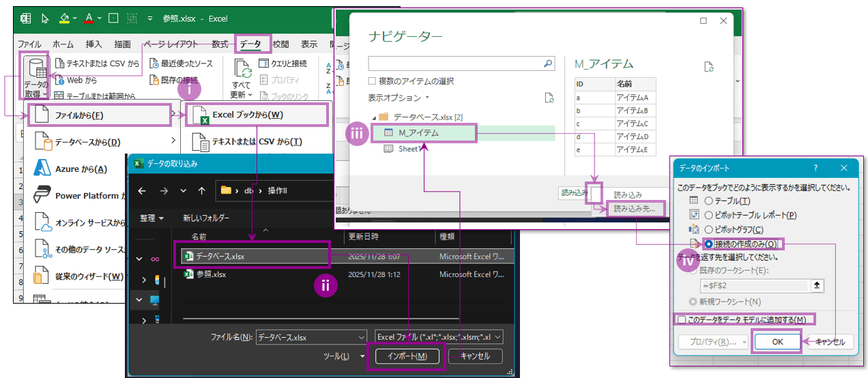Viewport: 868px width, 378px height.
Task: Click キャンセル in the file import dialog
Action: [476, 356]
